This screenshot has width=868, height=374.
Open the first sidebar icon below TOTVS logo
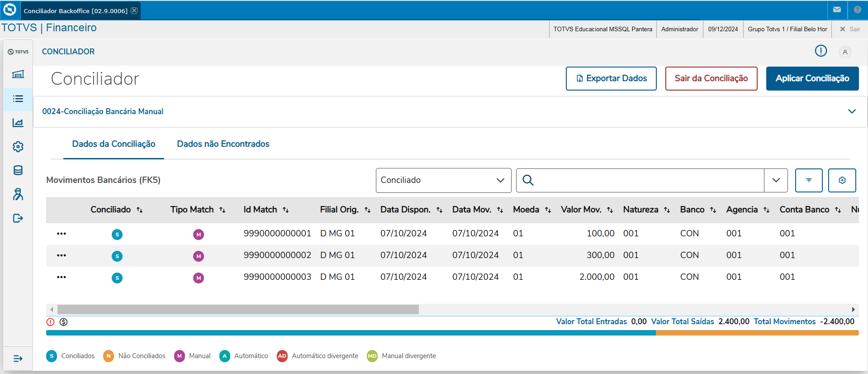click(x=18, y=74)
